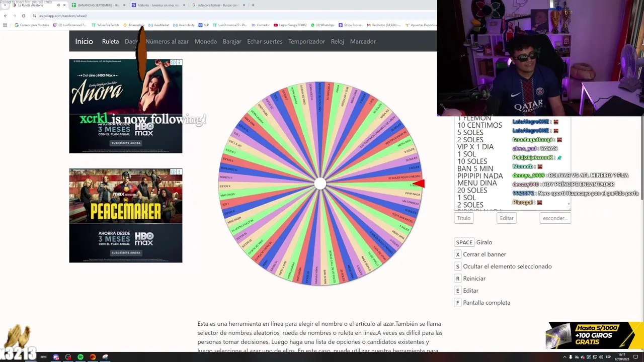
Task: Open Reloj in the navbar
Action: [338, 41]
